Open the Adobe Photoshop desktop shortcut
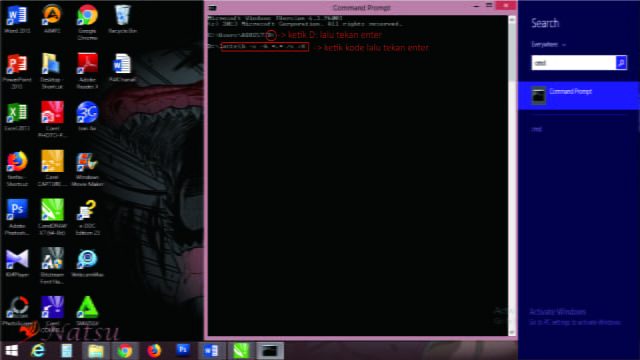 17,217
